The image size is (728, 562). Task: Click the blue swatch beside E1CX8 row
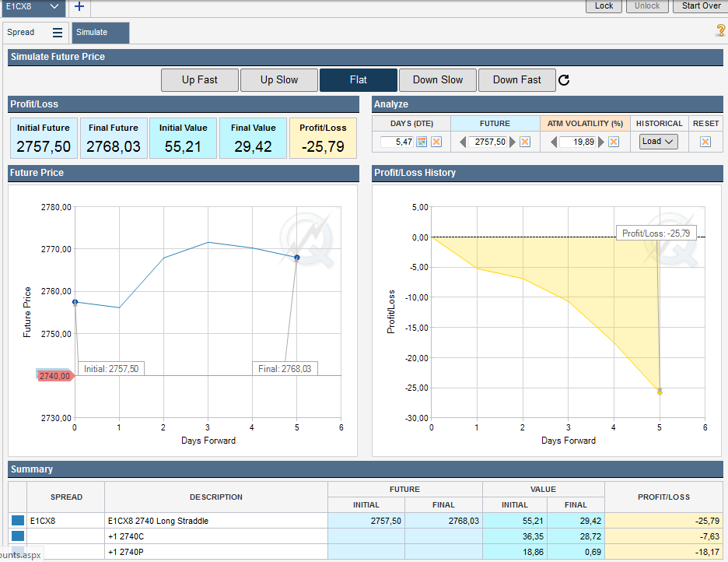[17, 521]
